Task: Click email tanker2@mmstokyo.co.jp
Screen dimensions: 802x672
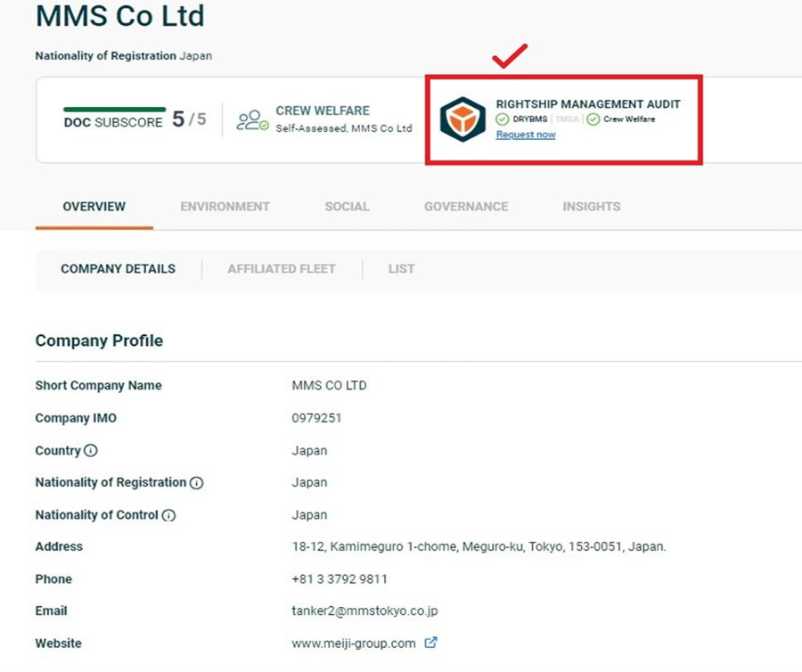Action: [x=364, y=611]
